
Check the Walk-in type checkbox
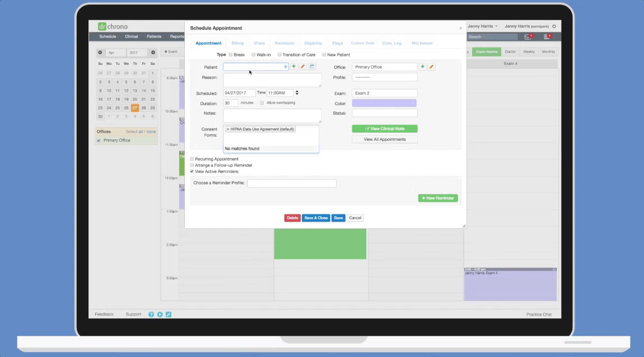click(x=254, y=55)
